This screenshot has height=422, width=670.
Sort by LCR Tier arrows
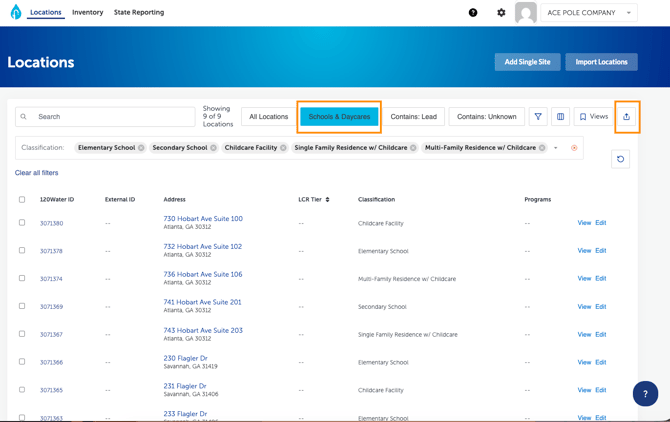[x=327, y=199]
